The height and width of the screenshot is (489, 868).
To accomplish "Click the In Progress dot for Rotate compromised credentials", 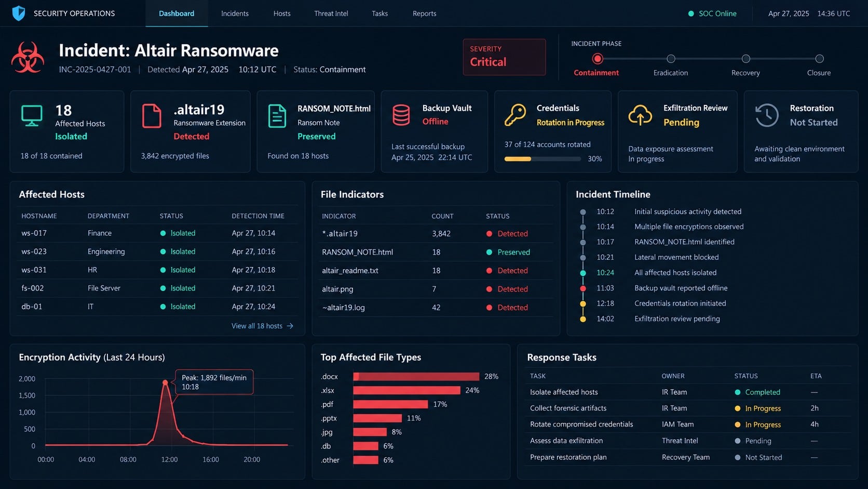I will [x=738, y=425].
